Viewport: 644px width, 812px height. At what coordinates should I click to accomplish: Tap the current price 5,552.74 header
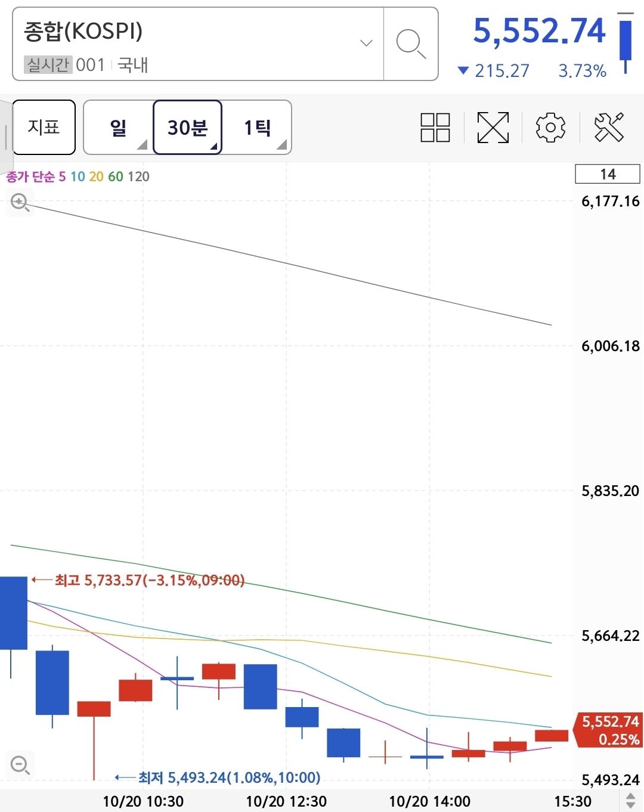(539, 31)
